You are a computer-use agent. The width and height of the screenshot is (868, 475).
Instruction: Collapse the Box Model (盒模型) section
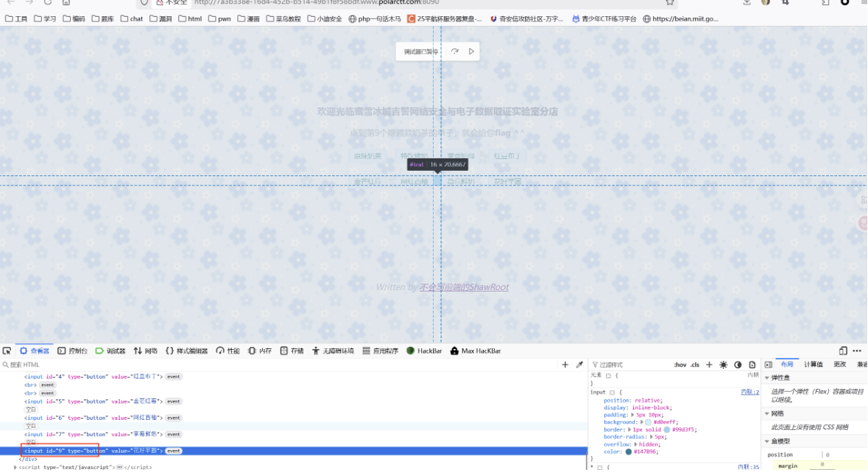click(767, 442)
